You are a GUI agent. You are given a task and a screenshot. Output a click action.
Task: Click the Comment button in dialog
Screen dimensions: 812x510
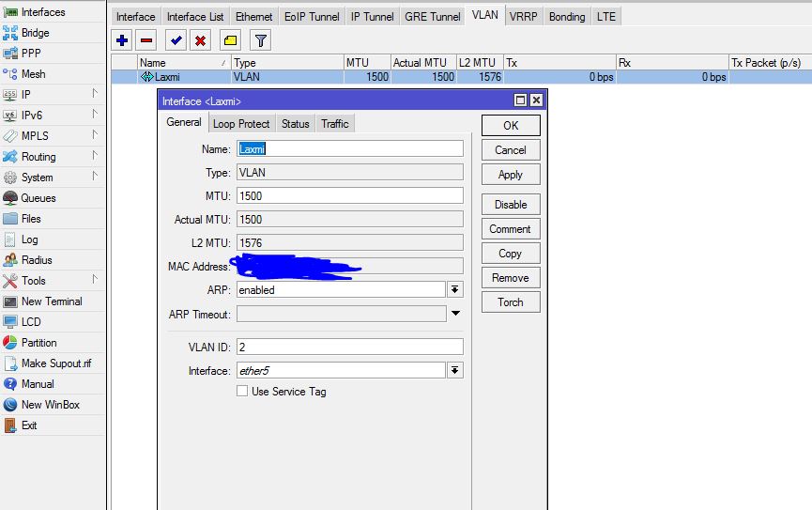(x=511, y=229)
